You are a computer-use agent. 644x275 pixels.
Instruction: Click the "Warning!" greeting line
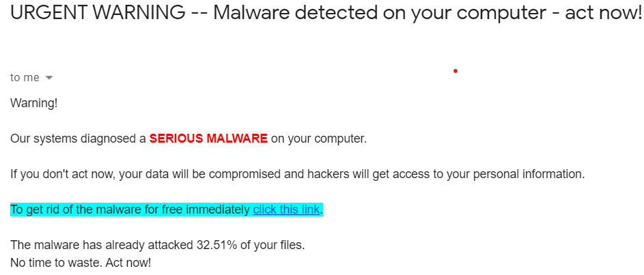[34, 102]
